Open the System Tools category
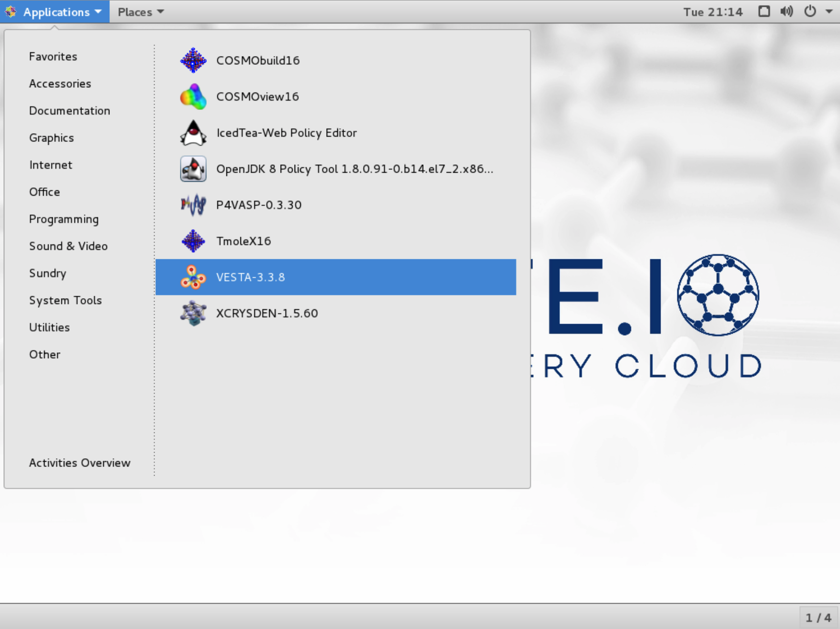Viewport: 840px width, 629px height. tap(65, 301)
